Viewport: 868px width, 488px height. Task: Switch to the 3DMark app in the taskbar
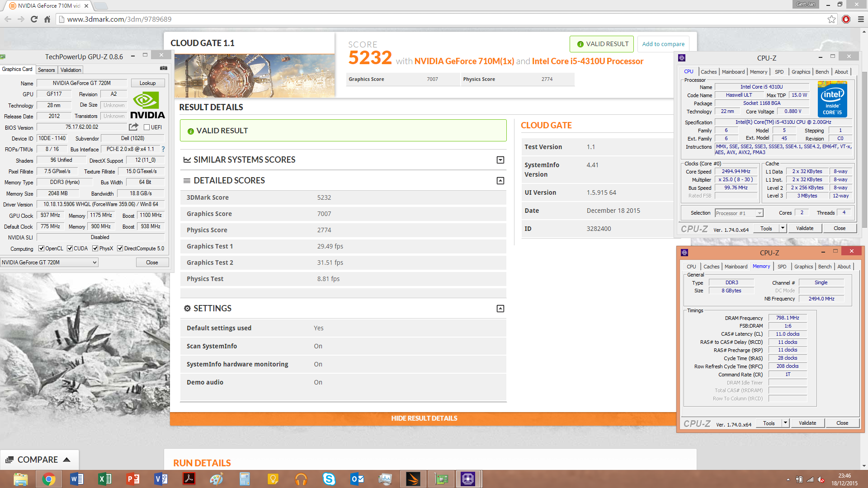413,479
